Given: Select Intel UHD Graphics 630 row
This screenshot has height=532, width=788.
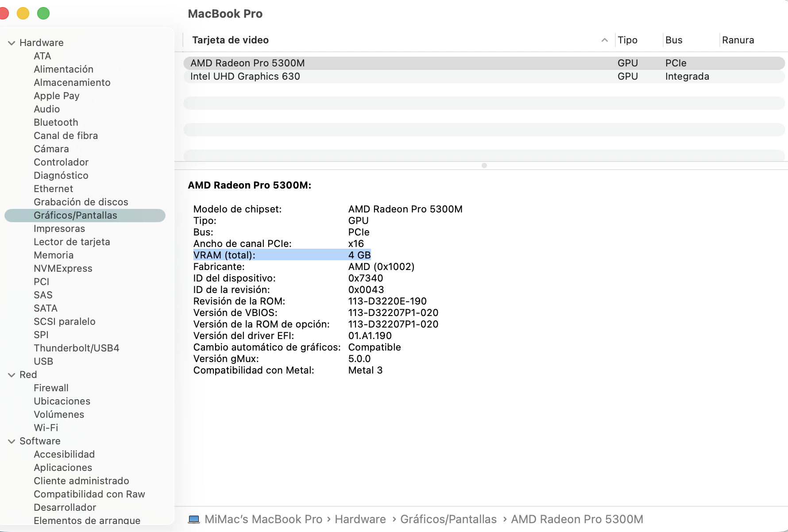Looking at the screenshot, I should click(245, 77).
